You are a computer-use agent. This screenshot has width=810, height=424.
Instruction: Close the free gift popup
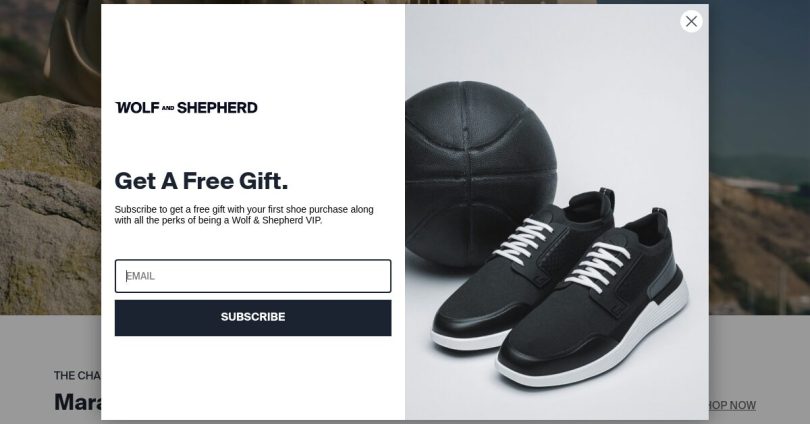point(691,21)
